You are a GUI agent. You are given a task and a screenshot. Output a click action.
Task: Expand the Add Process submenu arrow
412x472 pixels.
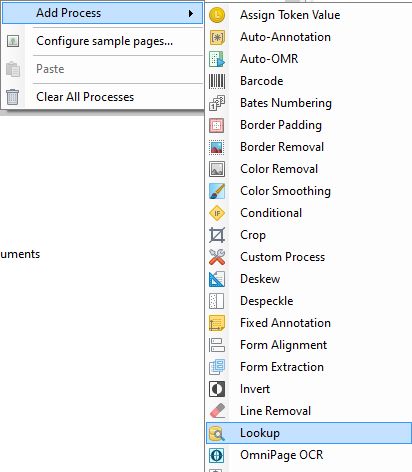[191, 13]
